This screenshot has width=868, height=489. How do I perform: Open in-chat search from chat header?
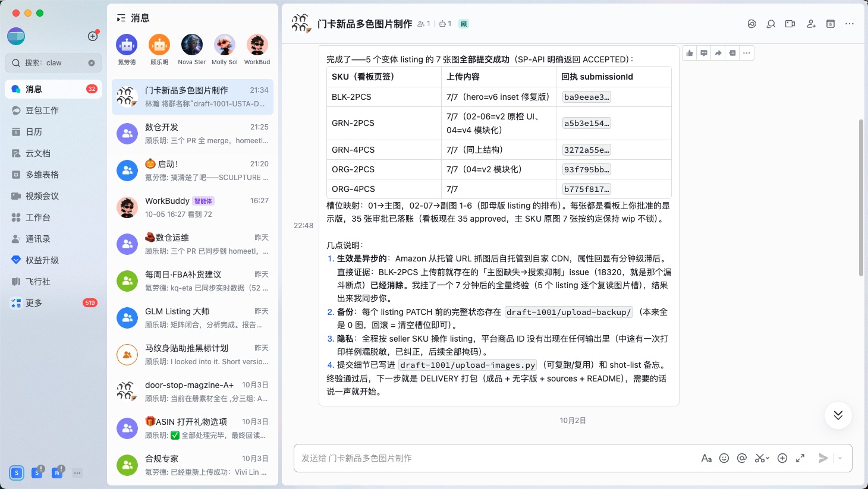[771, 24]
